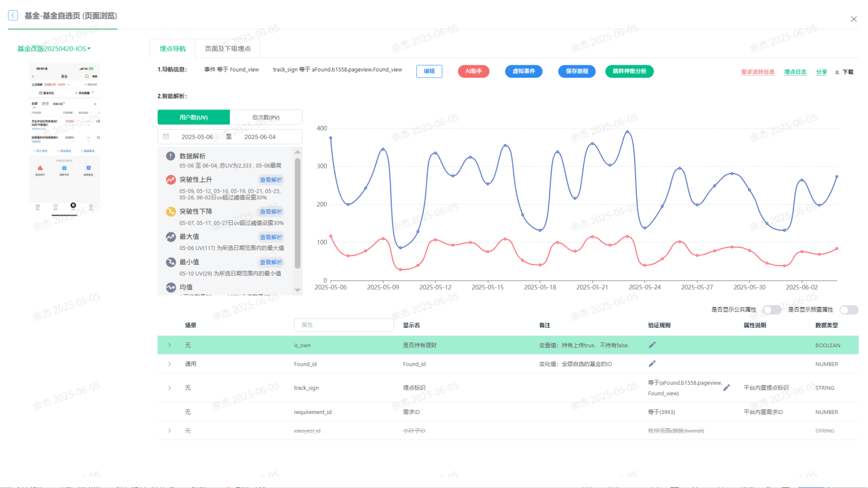Click the 是否持有理财 display name cell
Screen dimensions: 868x488
tap(420, 346)
